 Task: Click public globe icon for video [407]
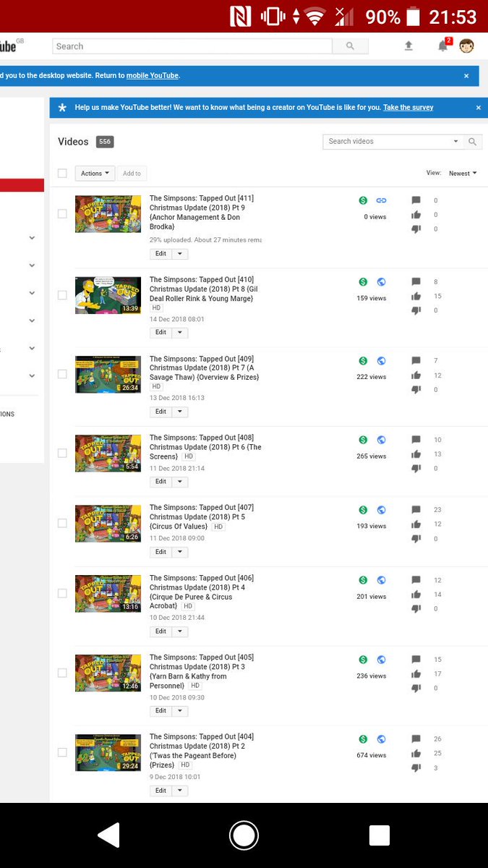pos(381,510)
